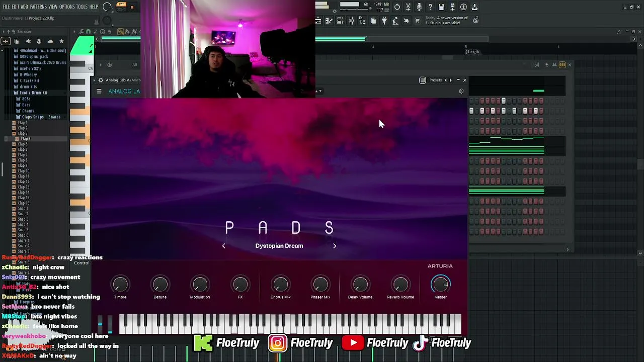Go to next preset after Dystopian Dream
This screenshot has width=644, height=362.
point(335,246)
